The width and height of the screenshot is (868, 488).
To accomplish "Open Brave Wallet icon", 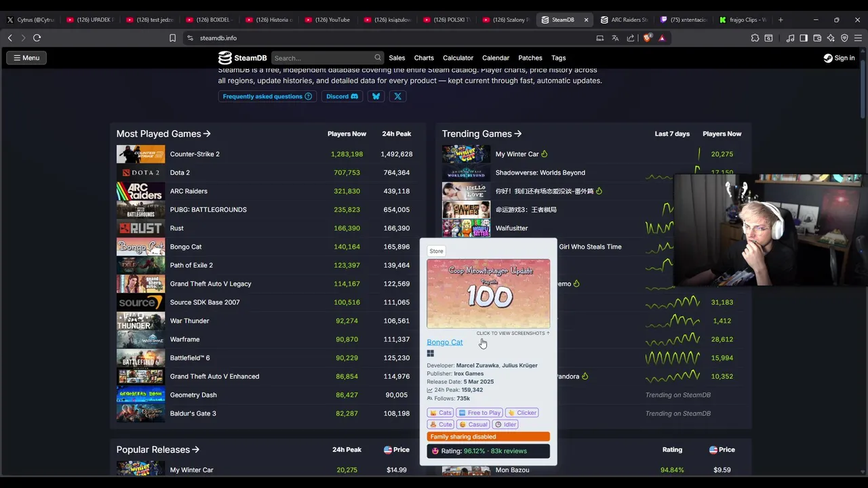I will pyautogui.click(x=817, y=38).
